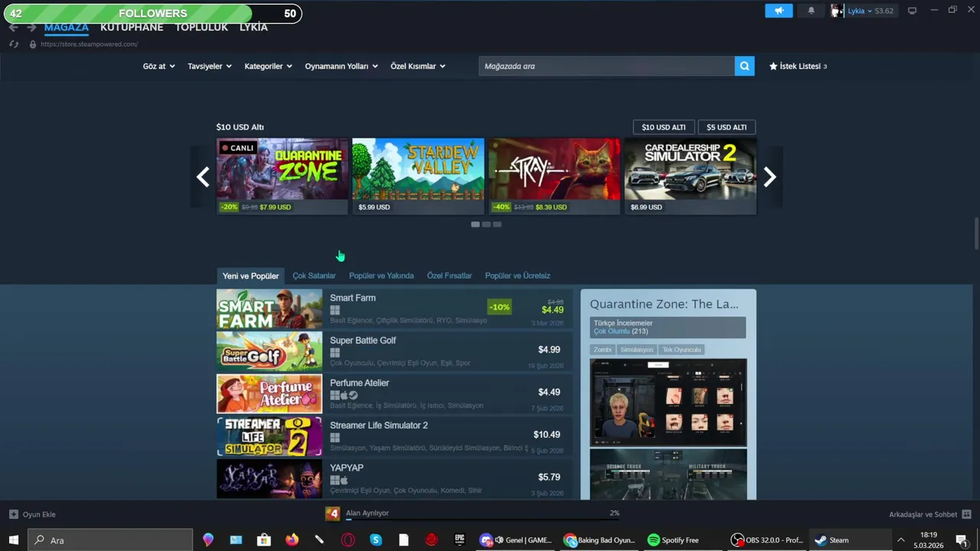Go to previous carousel slide arrow
Screen dimensions: 980x551
tap(203, 177)
